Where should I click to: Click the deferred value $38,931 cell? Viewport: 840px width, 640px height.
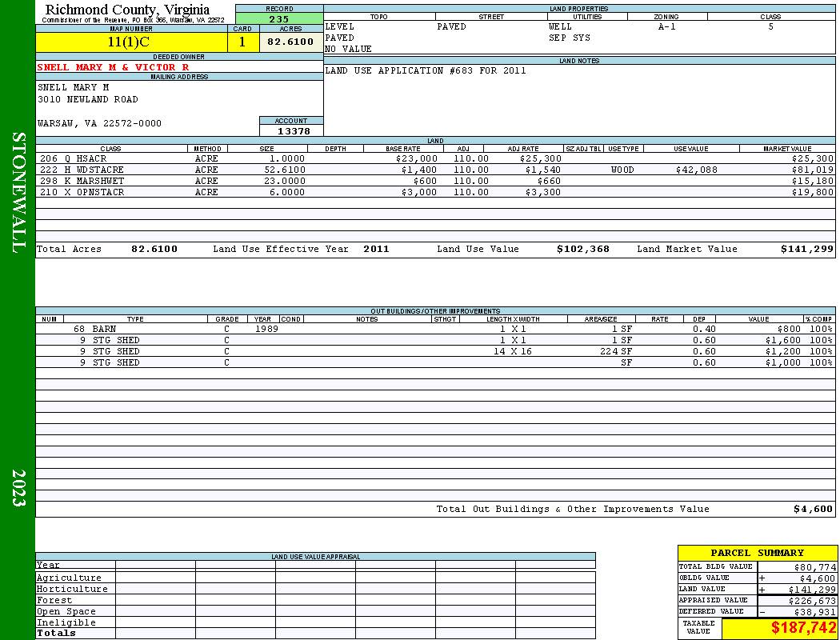pyautogui.click(x=796, y=612)
